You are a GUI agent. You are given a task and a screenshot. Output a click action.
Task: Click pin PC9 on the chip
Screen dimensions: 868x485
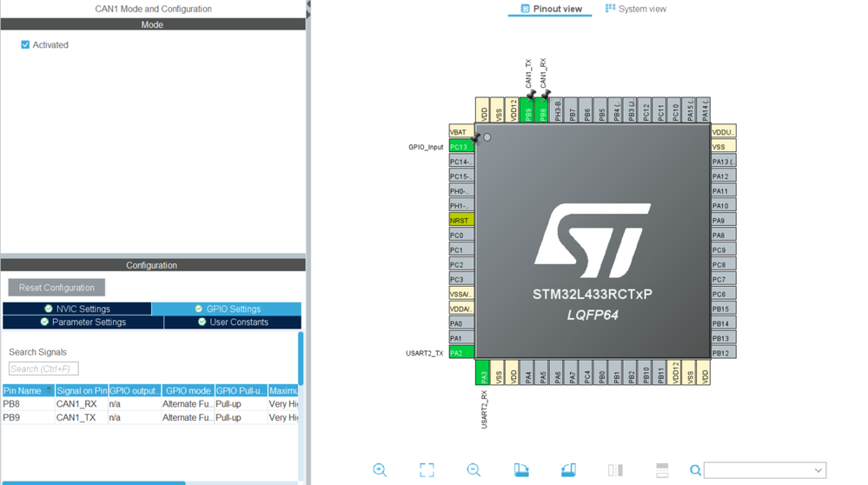coord(724,249)
